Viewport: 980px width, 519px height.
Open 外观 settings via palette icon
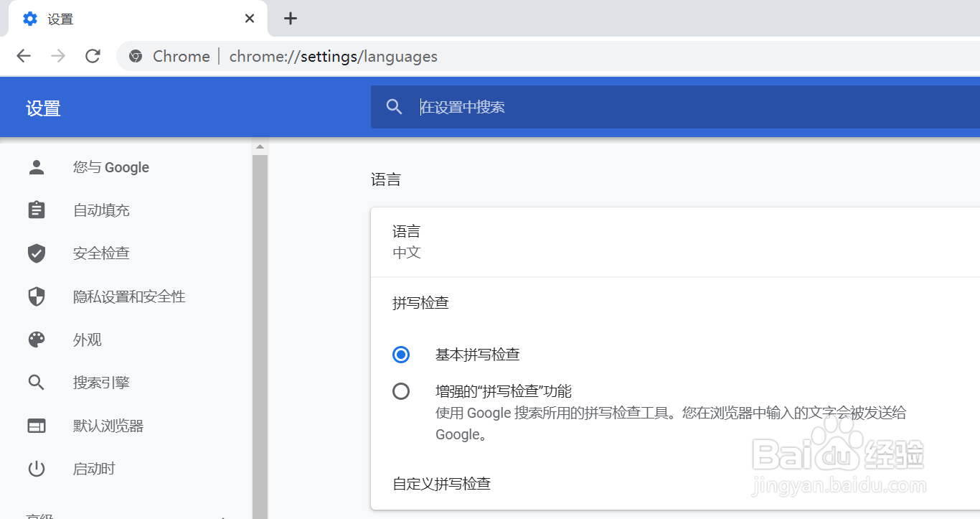click(37, 340)
